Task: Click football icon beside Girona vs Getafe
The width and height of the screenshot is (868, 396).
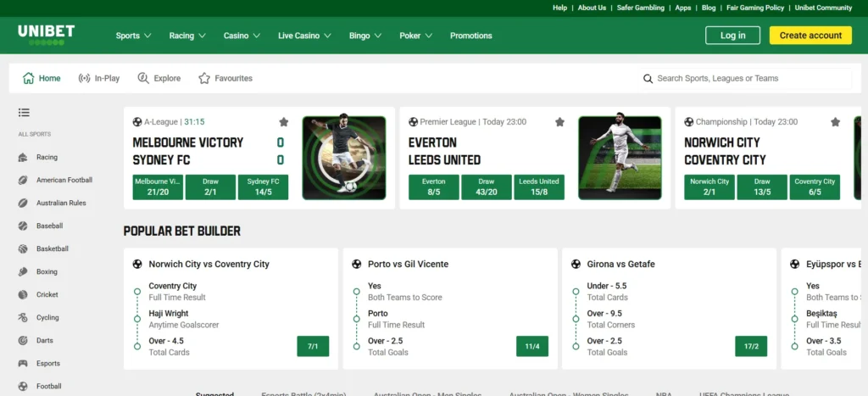Action: point(576,265)
